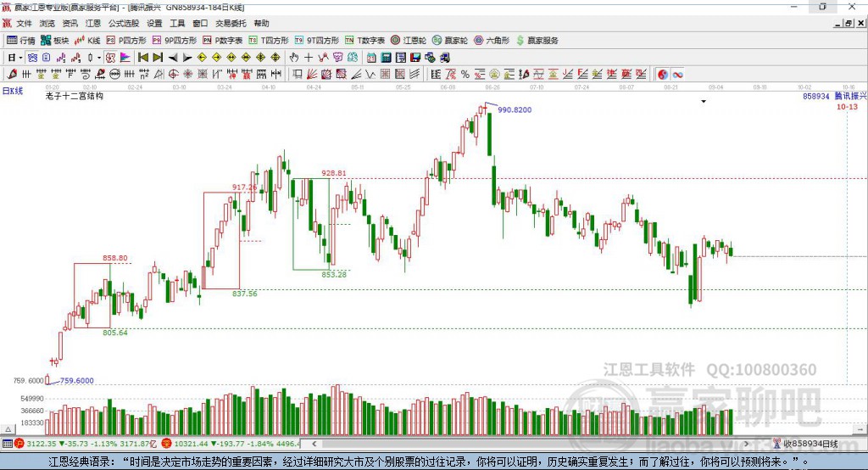
Task: Toggle the red-blue yin-yang button
Action: (663, 75)
